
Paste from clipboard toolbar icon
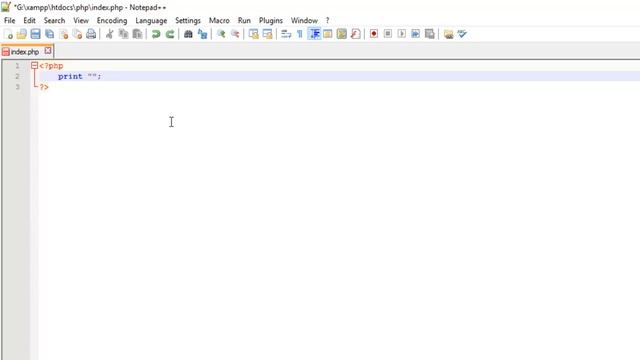click(138, 34)
